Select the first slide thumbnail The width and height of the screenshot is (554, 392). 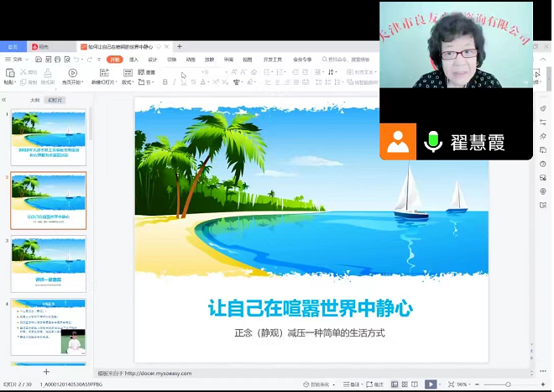(x=49, y=137)
